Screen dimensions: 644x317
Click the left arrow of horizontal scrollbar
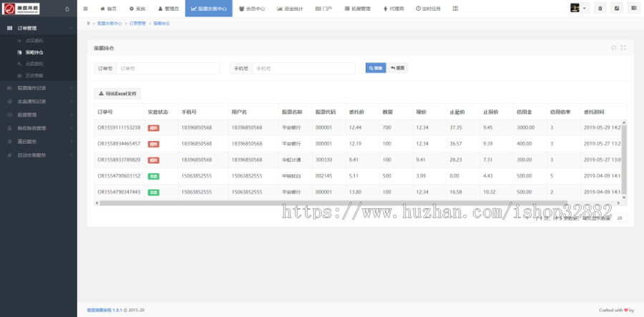click(97, 203)
